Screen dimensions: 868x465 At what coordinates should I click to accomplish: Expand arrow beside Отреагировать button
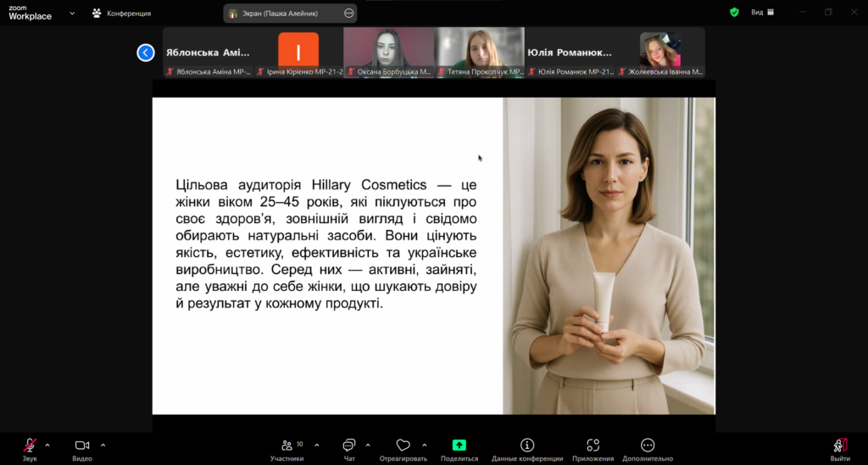pyautogui.click(x=424, y=445)
